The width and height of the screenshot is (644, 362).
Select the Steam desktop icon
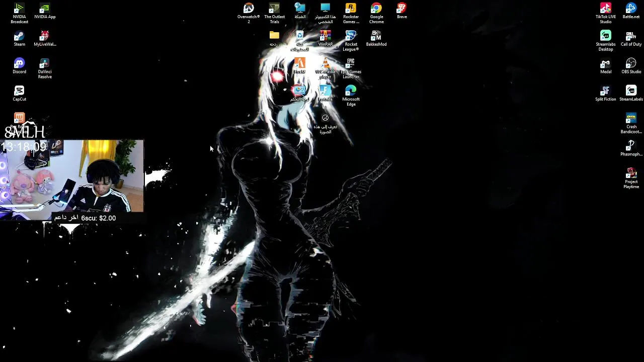(x=19, y=39)
